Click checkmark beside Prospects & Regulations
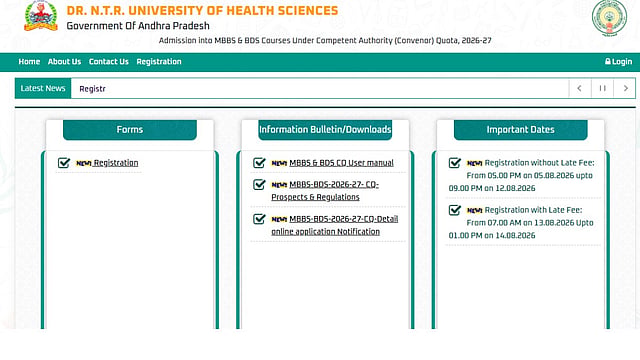This screenshot has height=360, width=640. [259, 184]
